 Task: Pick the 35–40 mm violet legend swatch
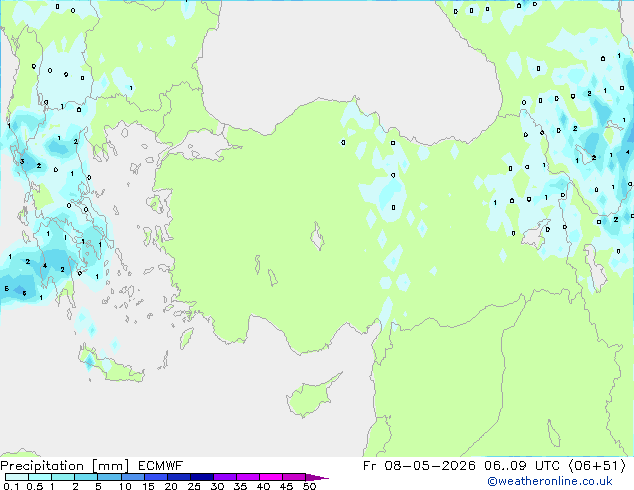[x=247, y=477]
